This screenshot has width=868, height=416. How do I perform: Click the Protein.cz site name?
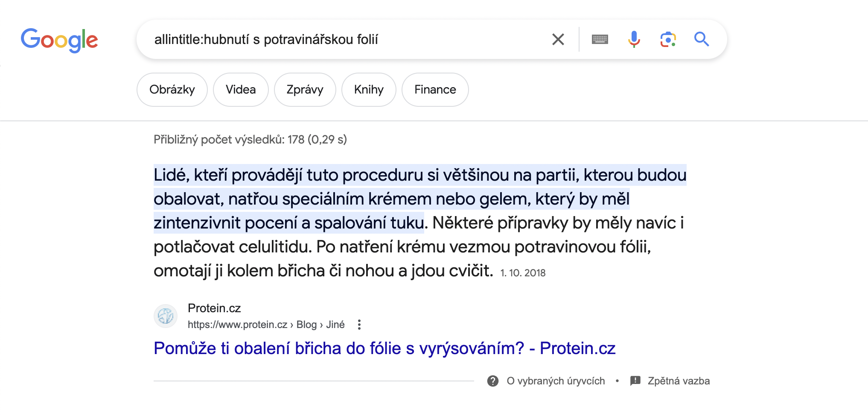pyautogui.click(x=214, y=308)
